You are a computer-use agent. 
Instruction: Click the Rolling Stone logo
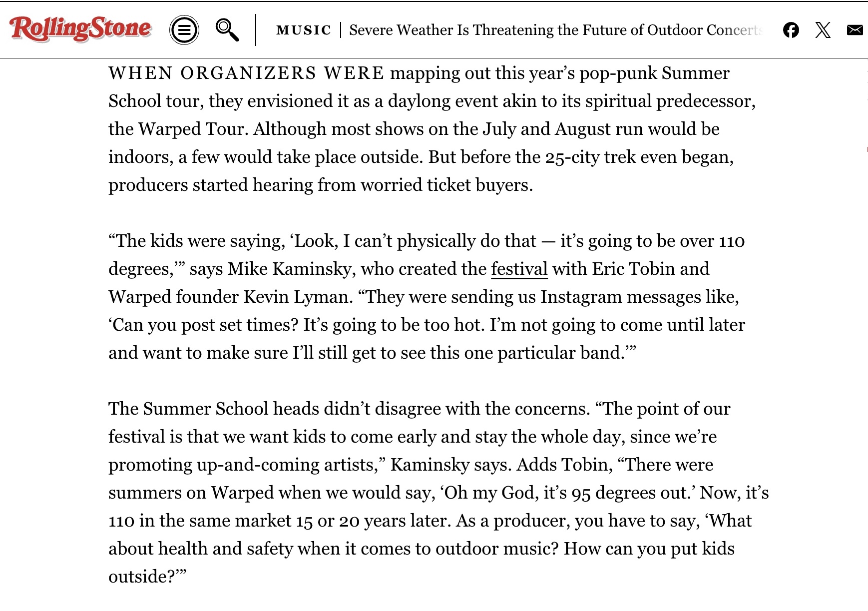tap(80, 29)
